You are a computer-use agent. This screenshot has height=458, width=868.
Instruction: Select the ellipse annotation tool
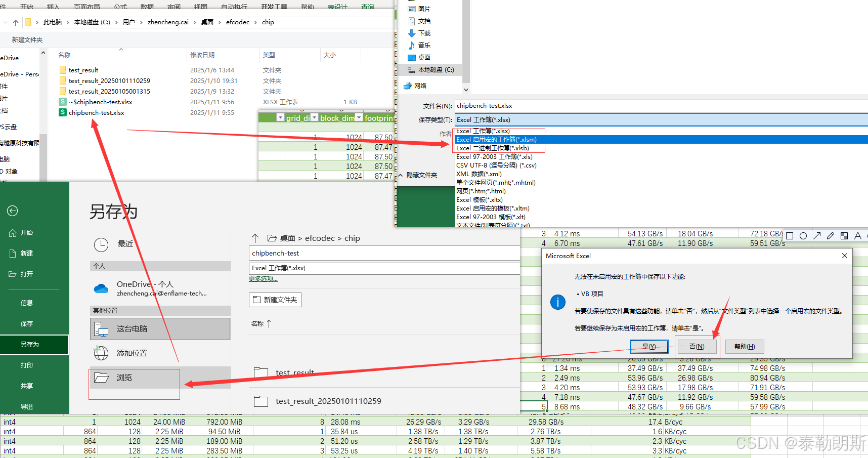(x=803, y=236)
